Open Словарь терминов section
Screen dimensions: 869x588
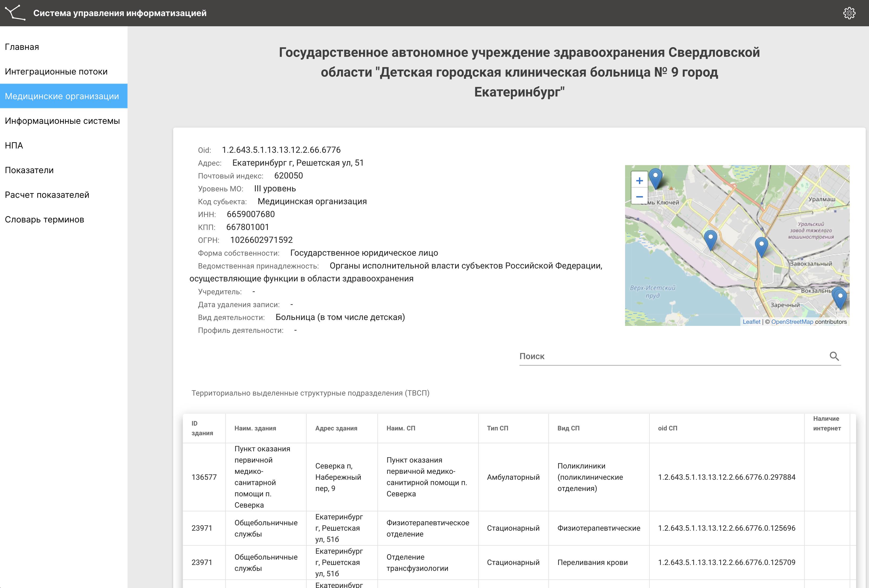[x=64, y=219]
